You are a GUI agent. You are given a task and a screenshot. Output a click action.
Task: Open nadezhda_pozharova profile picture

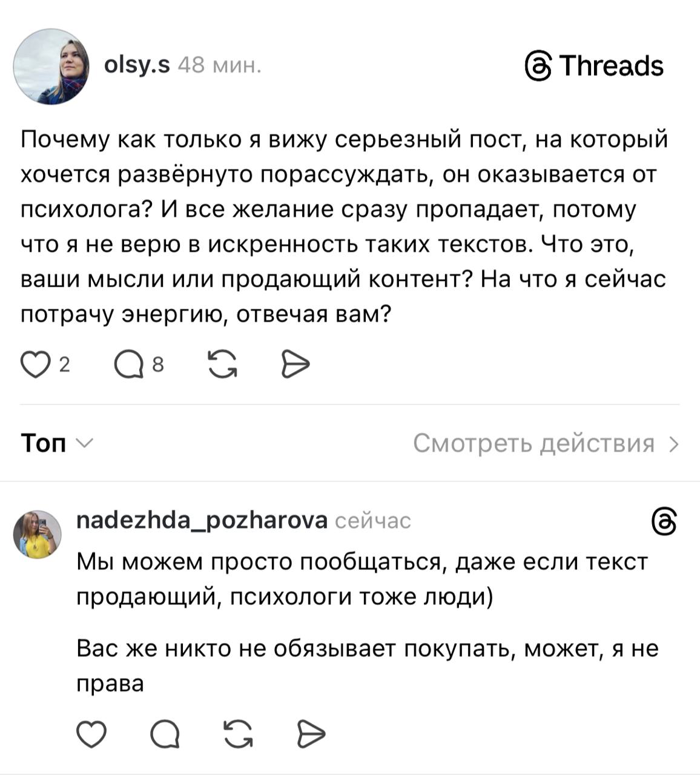38,534
